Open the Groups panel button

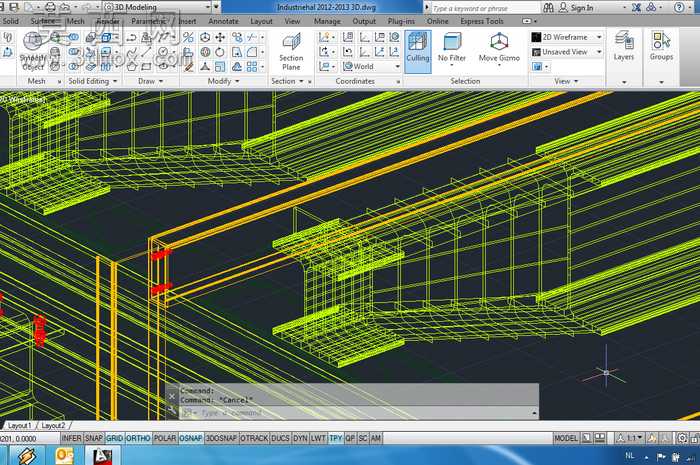(661, 46)
